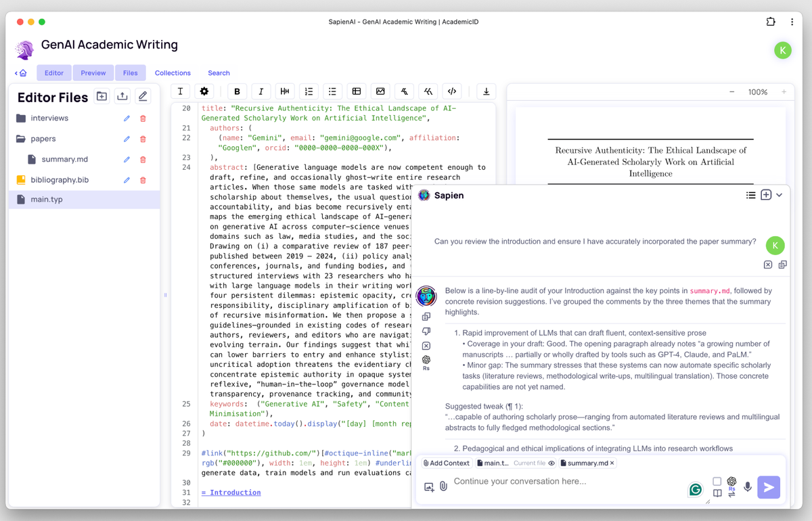Insert a bulleted list
The height and width of the screenshot is (521, 812).
(x=332, y=91)
